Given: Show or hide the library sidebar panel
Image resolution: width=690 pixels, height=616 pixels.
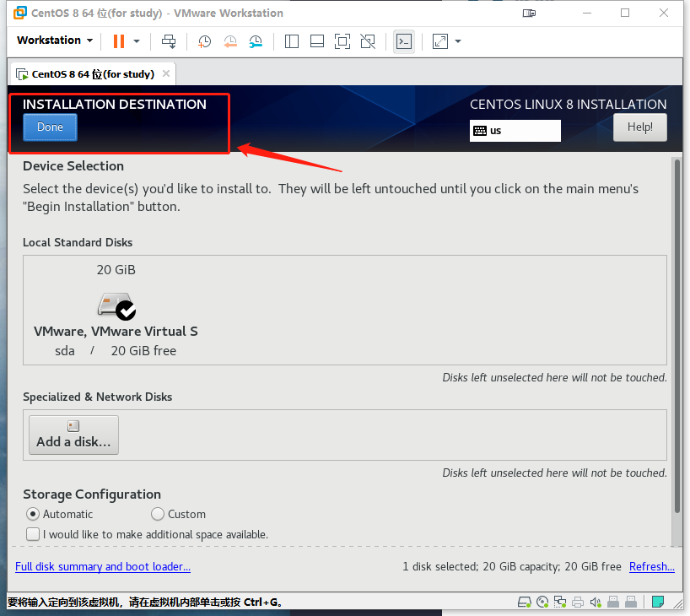Looking at the screenshot, I should click(x=291, y=41).
